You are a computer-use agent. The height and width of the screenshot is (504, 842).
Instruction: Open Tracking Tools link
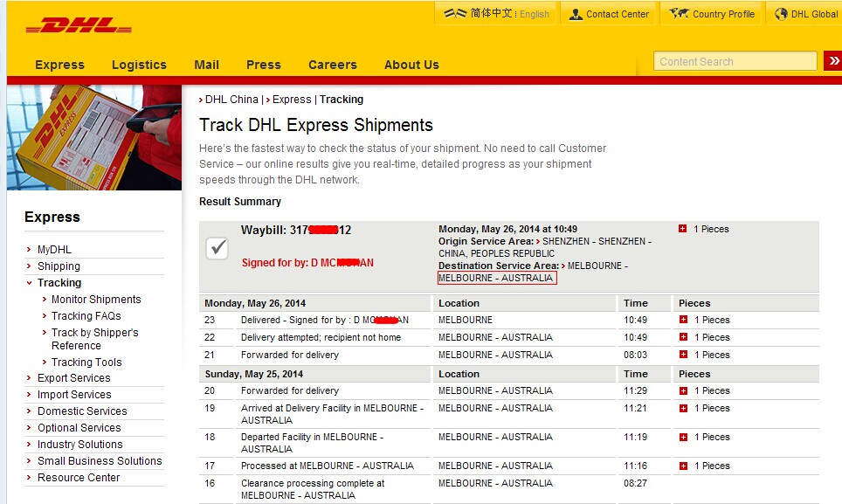pos(86,362)
